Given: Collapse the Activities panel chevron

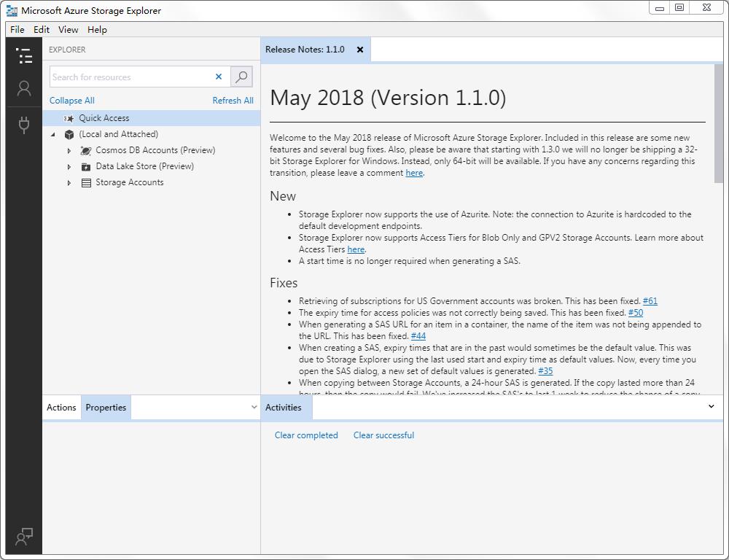Looking at the screenshot, I should pyautogui.click(x=712, y=407).
